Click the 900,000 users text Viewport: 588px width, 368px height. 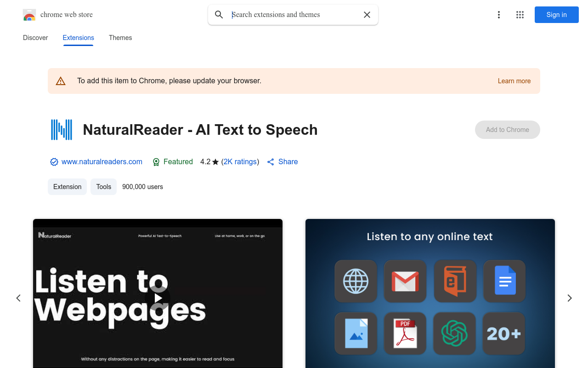coord(142,187)
